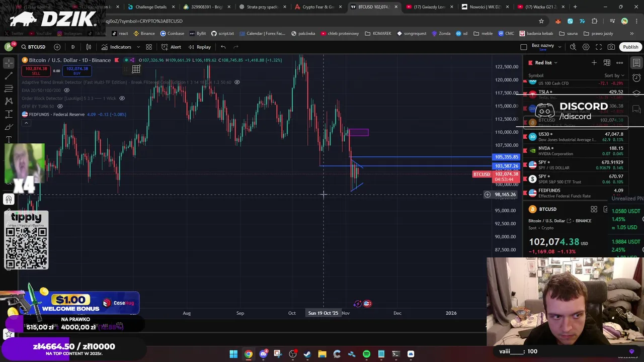Add symbol with the compare plus icon
Screen dimensions: 644x362
(x=57, y=47)
